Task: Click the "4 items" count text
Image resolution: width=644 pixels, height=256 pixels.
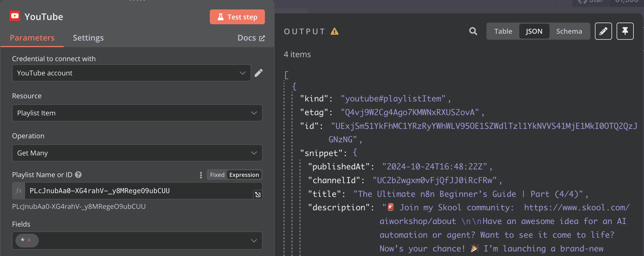Action: (x=297, y=54)
